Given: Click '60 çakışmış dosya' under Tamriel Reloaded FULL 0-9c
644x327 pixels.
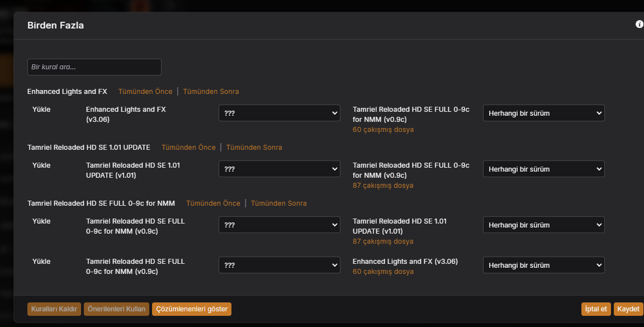Looking at the screenshot, I should [383, 130].
